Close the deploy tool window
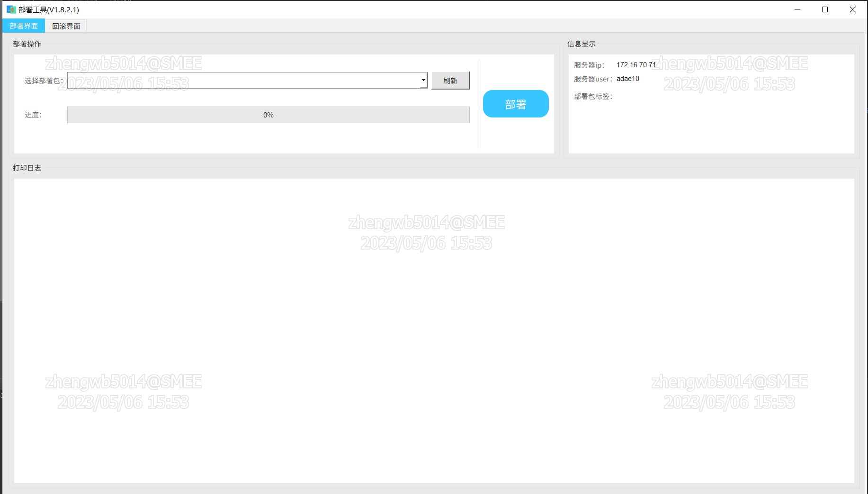The height and width of the screenshot is (494, 868). click(x=853, y=9)
